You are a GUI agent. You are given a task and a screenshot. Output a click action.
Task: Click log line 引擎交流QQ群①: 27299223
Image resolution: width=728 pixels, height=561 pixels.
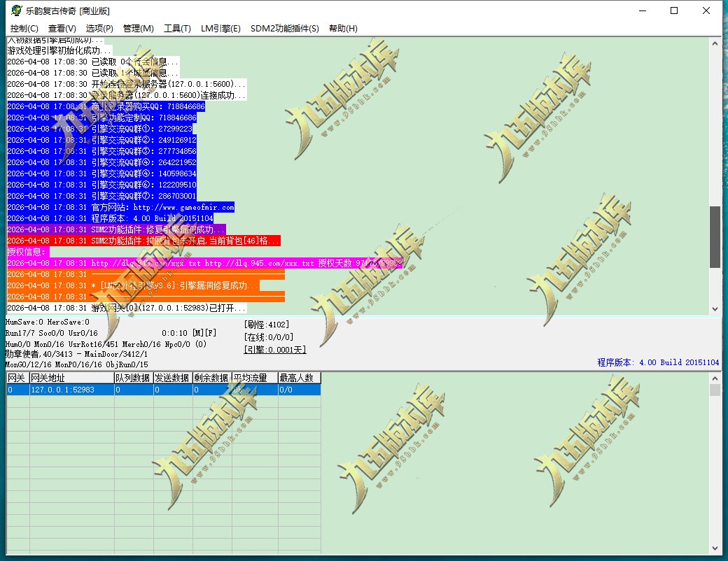(100, 129)
